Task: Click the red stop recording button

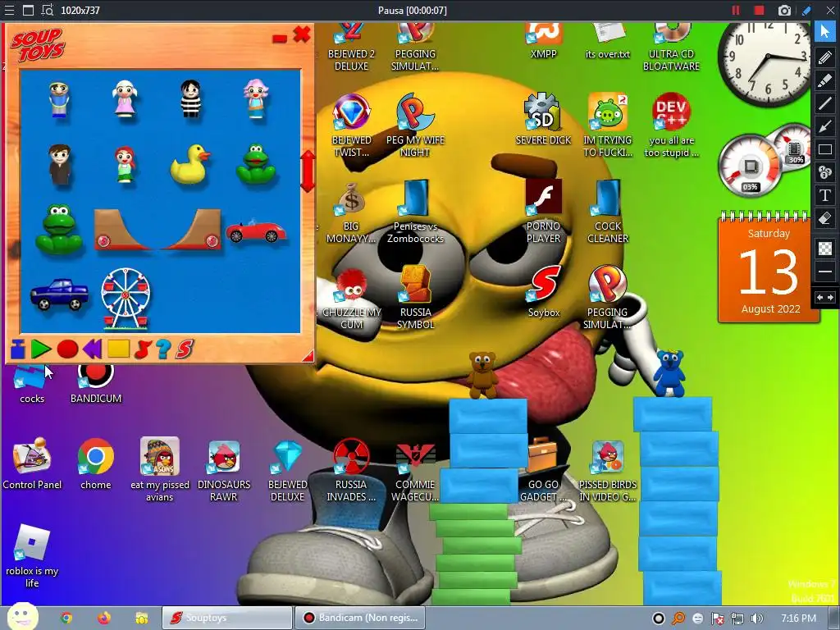Action: pyautogui.click(x=759, y=10)
